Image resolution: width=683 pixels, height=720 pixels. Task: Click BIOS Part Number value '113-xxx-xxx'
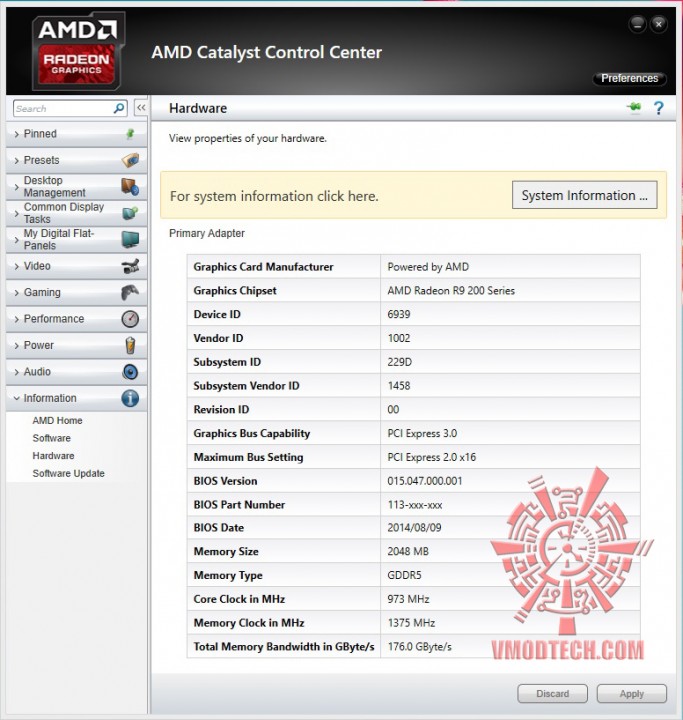[x=415, y=505]
